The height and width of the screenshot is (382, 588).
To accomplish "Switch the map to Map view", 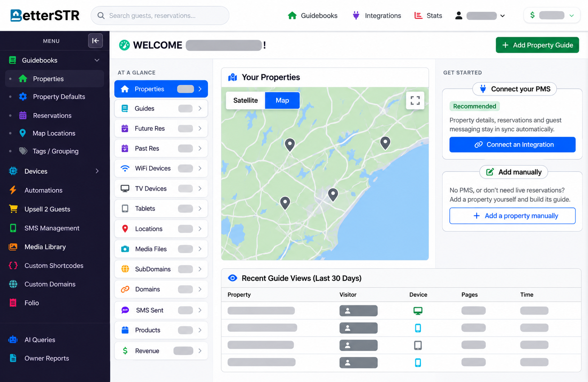I will [x=282, y=100].
